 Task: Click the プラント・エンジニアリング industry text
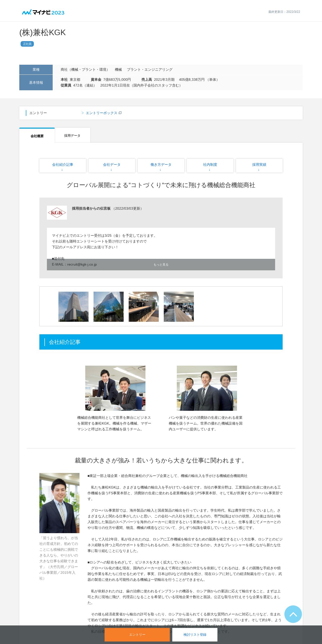(x=150, y=69)
